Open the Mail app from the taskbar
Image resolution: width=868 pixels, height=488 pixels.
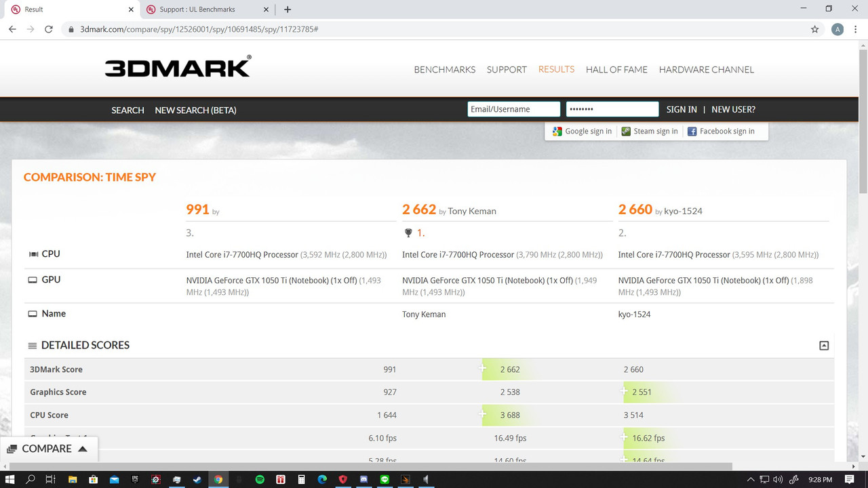pyautogui.click(x=115, y=479)
